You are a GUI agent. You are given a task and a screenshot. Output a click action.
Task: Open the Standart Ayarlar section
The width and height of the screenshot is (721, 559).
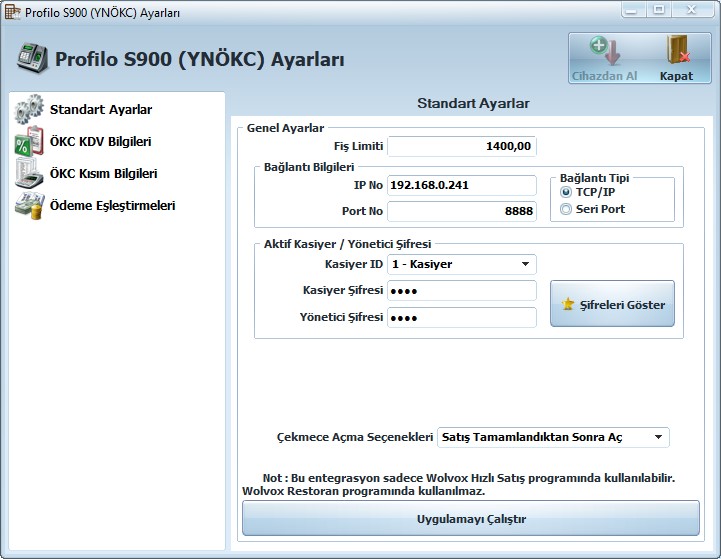point(101,109)
